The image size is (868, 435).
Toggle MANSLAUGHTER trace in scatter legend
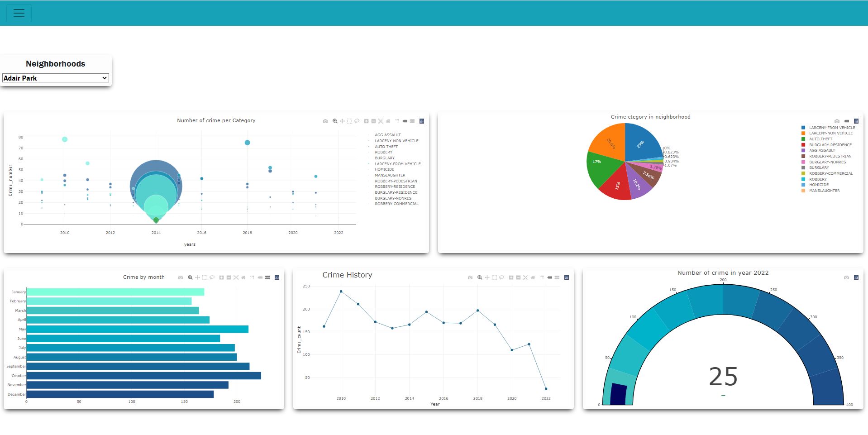[390, 175]
